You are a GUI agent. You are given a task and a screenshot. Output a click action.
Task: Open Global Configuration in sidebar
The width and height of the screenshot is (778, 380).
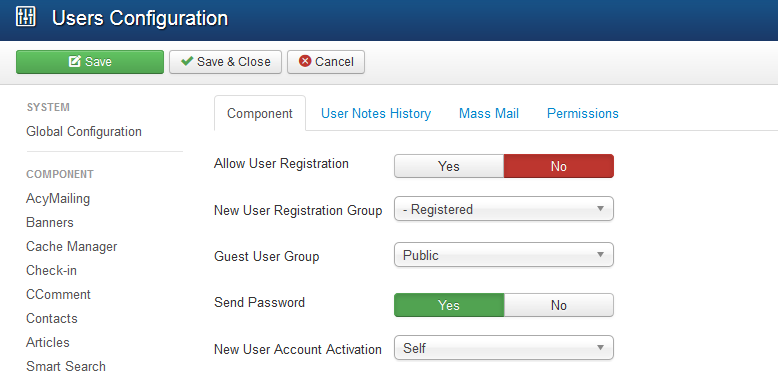click(x=84, y=131)
